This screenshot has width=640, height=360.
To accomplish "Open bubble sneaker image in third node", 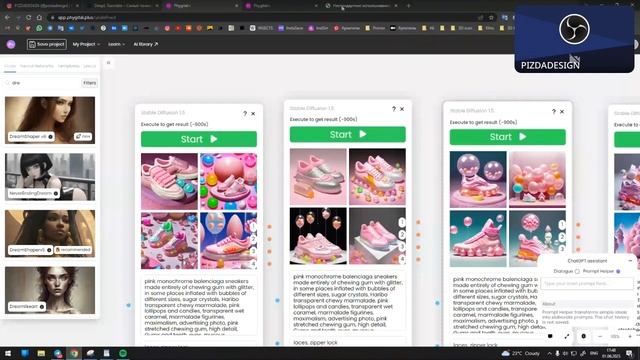I will [478, 180].
